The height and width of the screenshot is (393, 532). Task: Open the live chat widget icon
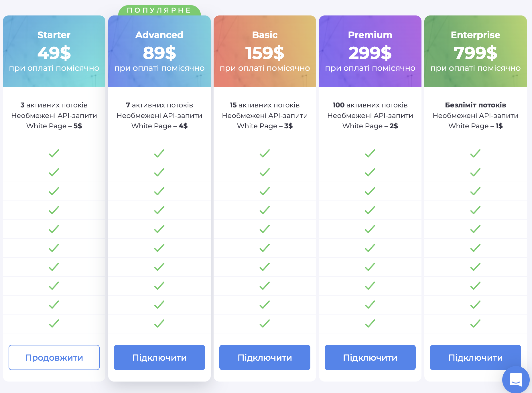516,380
